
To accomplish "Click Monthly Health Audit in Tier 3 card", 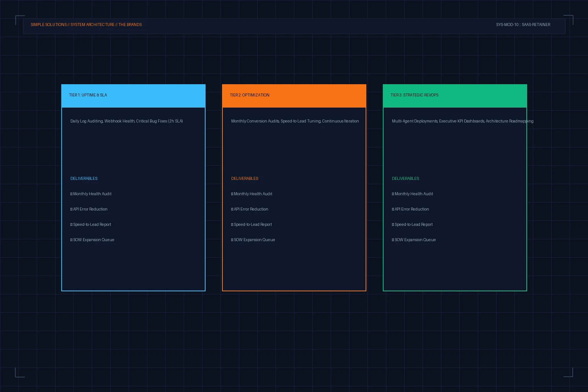I will click(413, 194).
